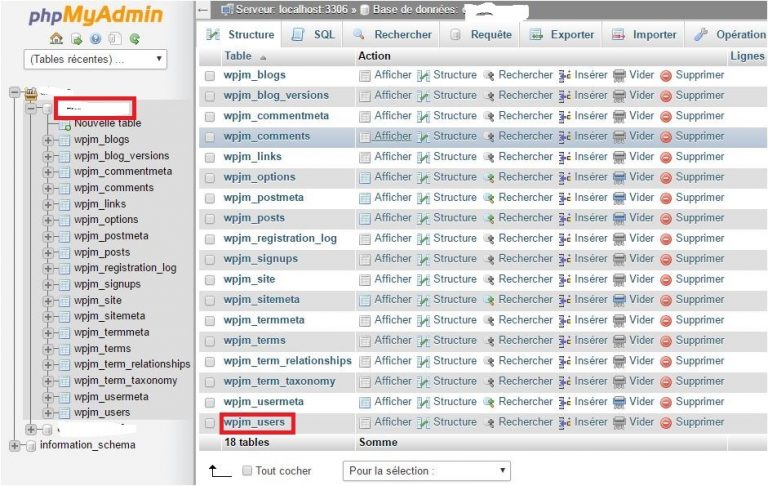The image size is (768, 486).
Task: Check the wpjm_usermeta row checkbox
Action: point(210,402)
